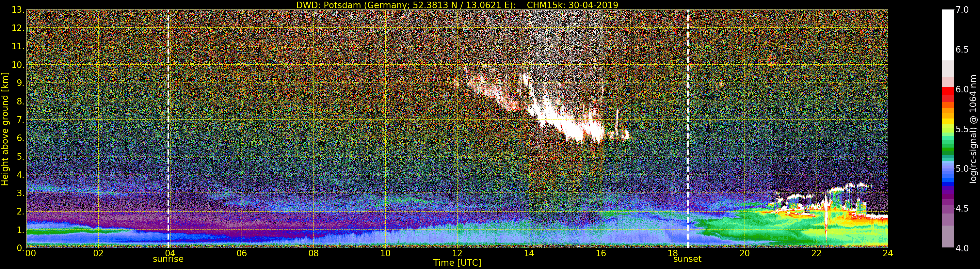Click the height tick label "9."
The image size is (980, 269).
[x=21, y=83]
